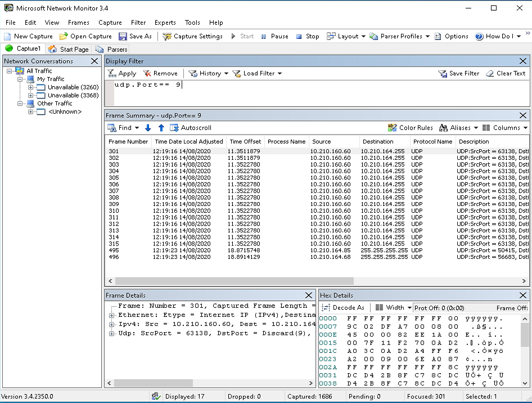Expand the Ipv4 node in Frame Details
This screenshot has height=403, width=532.
pos(112,324)
